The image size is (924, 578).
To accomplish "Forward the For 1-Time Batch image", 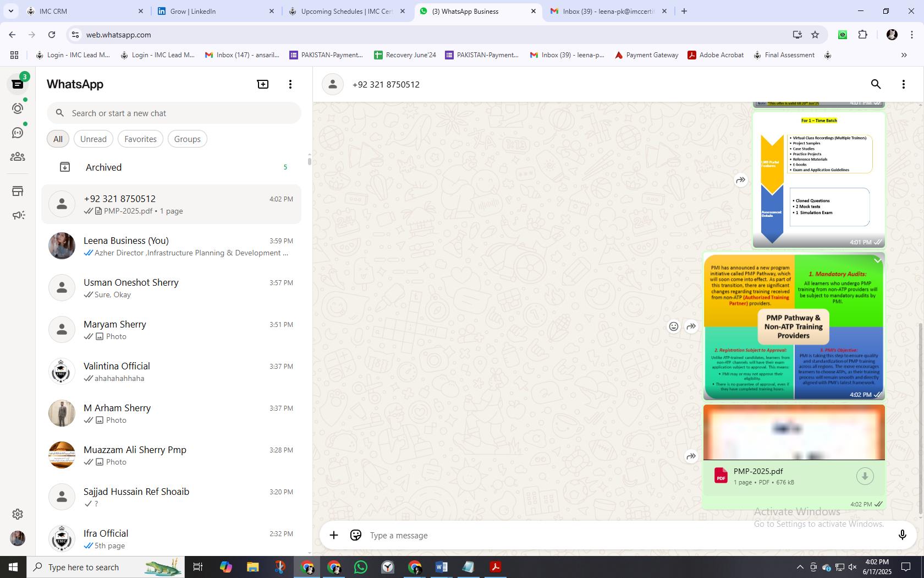I will click(x=741, y=180).
